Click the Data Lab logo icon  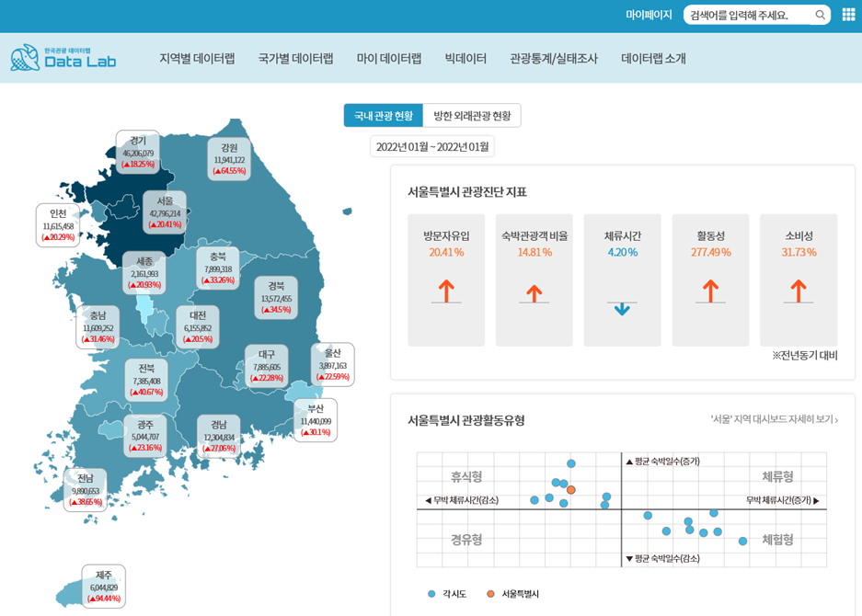click(x=25, y=57)
